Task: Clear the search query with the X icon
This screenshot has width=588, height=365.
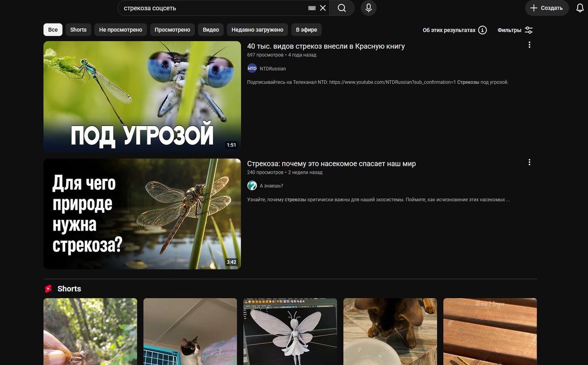Action: [322, 8]
